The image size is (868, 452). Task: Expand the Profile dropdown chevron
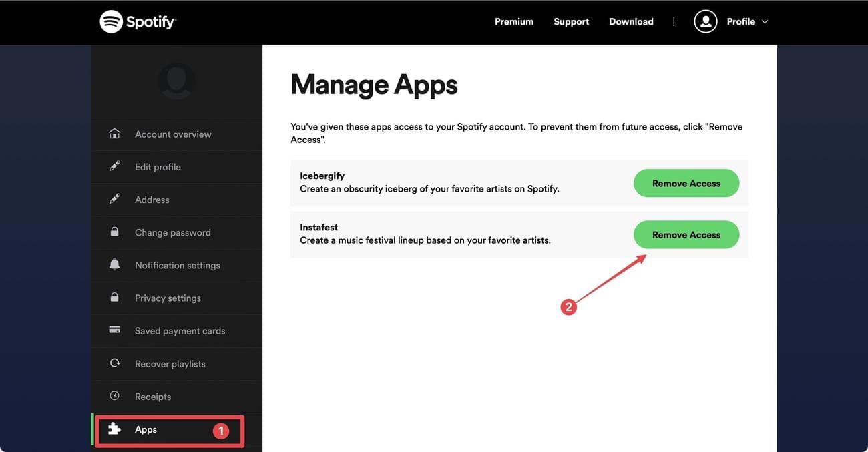765,22
